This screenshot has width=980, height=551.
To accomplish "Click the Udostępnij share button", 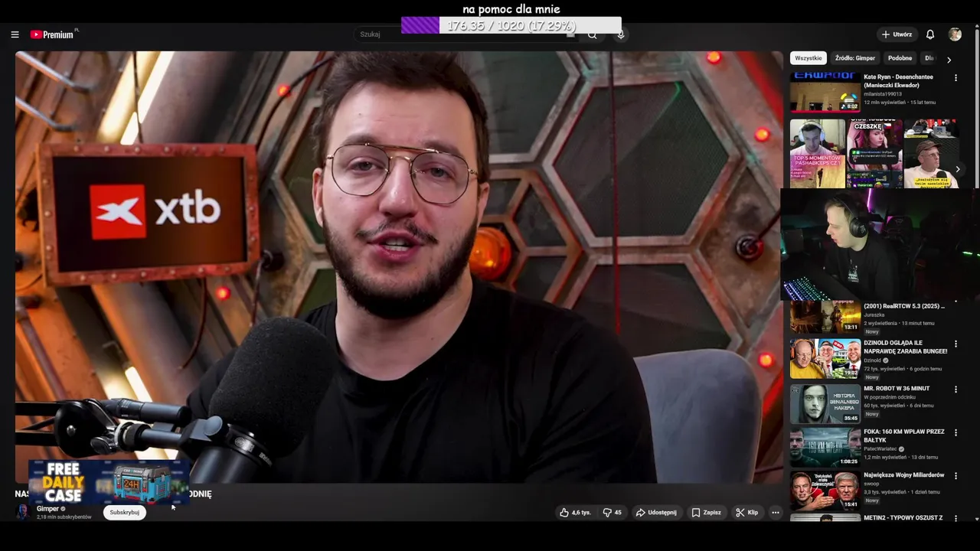I will (x=656, y=513).
